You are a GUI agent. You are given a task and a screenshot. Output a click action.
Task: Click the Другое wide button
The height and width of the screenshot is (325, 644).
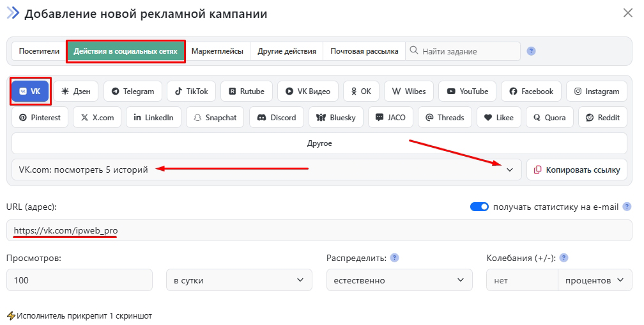[x=319, y=143]
